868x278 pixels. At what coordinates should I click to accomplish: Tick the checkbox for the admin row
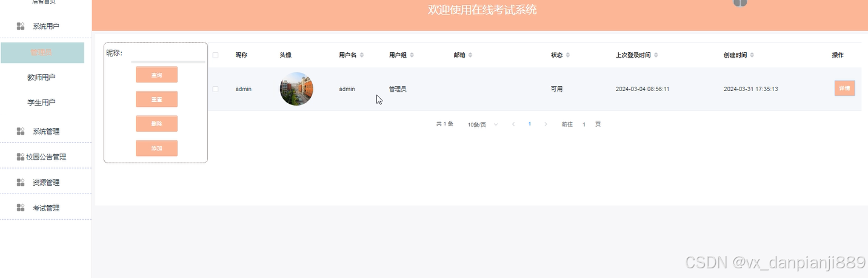tap(215, 89)
